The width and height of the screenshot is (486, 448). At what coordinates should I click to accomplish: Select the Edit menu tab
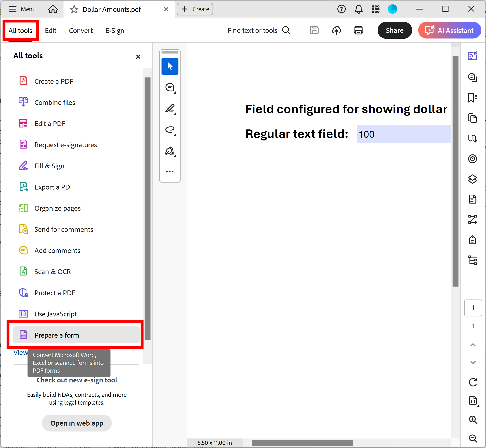51,30
